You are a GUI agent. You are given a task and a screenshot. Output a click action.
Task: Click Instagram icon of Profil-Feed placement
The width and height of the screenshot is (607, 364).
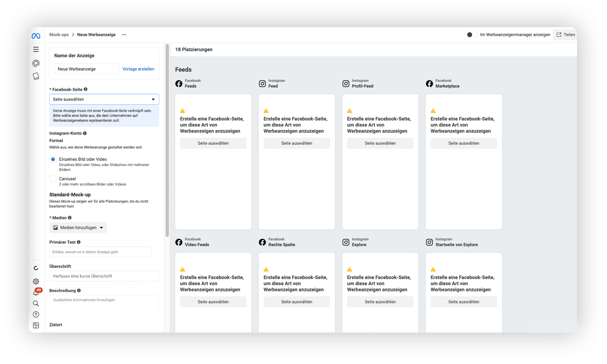[346, 84]
